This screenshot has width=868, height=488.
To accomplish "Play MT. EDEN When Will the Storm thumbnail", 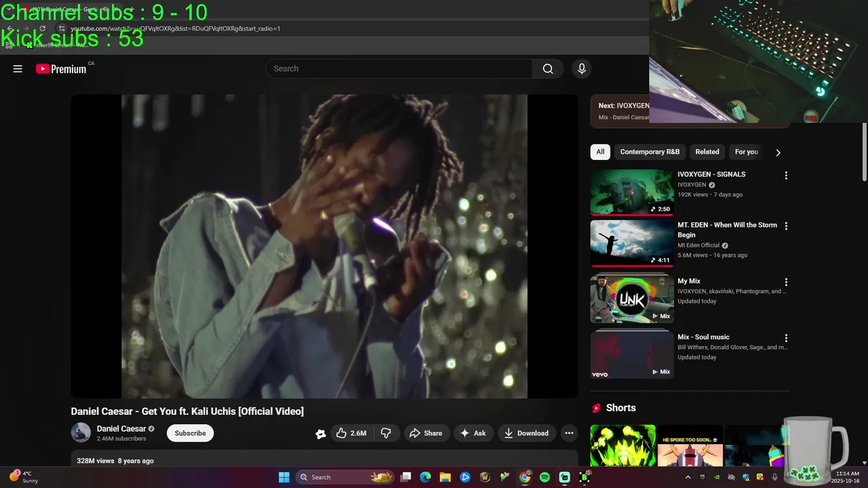I will coord(632,243).
